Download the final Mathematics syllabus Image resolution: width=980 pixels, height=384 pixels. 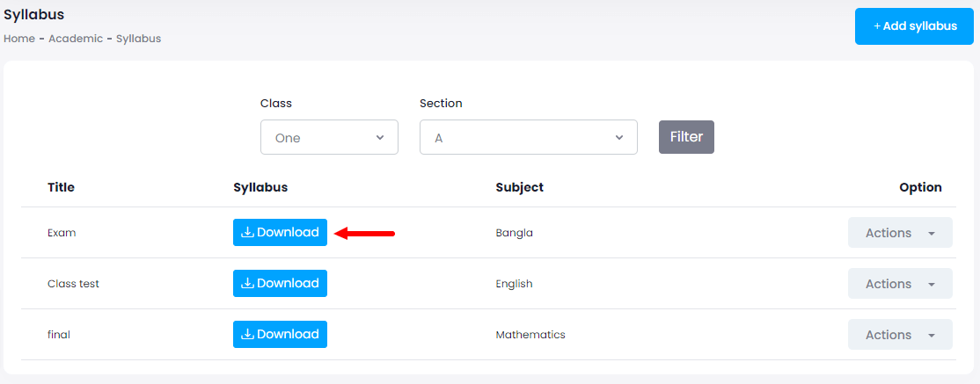point(280,335)
